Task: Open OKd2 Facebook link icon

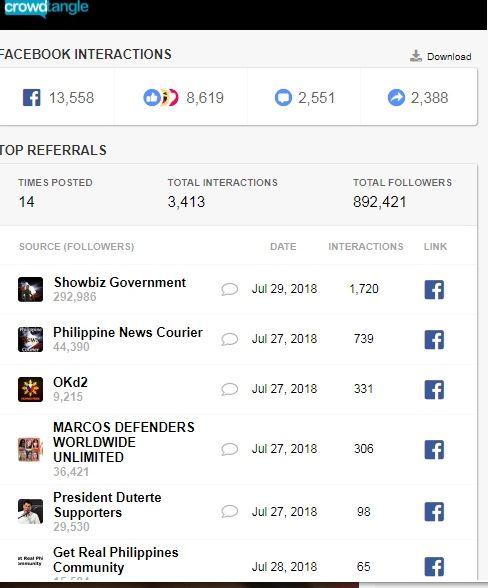Action: click(x=434, y=389)
